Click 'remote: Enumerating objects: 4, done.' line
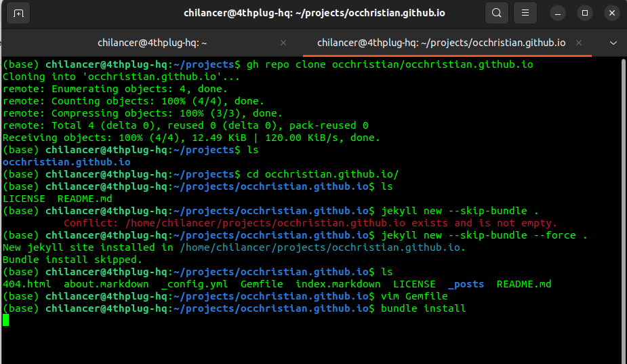The width and height of the screenshot is (627, 364). pyautogui.click(x=115, y=89)
